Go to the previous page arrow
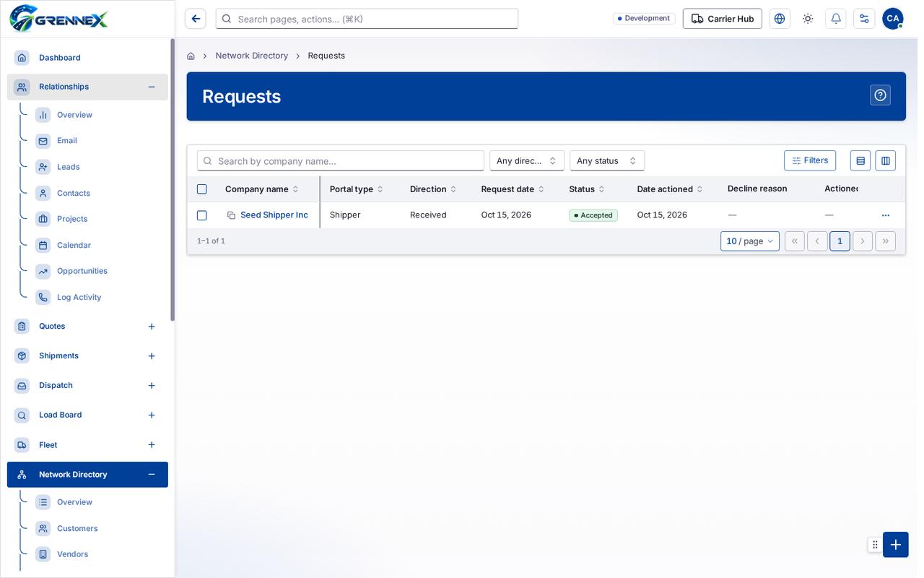The image size is (924, 578). 817,241
